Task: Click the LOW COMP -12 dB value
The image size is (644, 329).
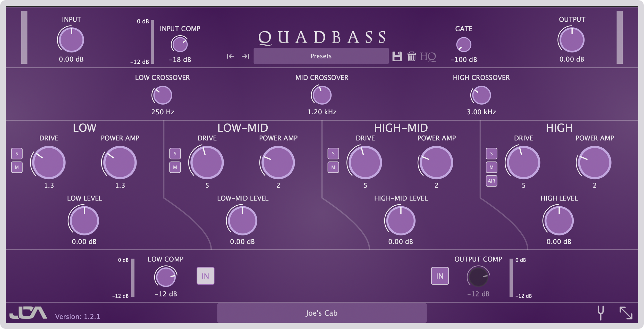Action: coord(166,294)
